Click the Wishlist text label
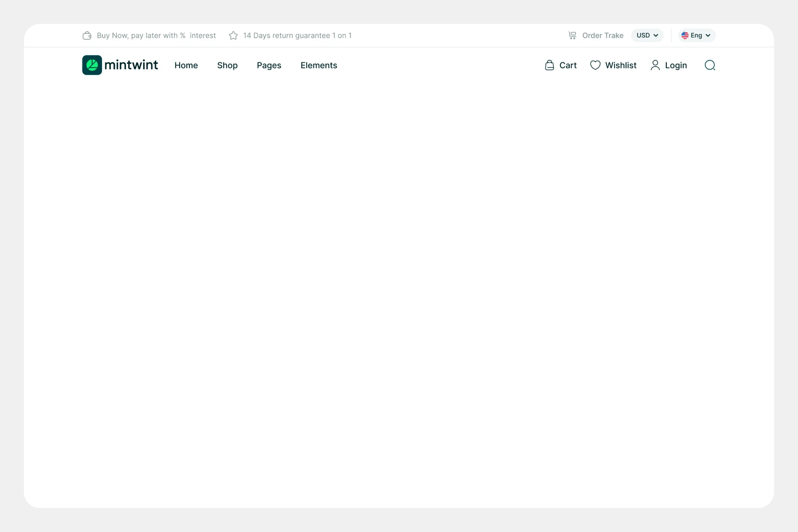 (621, 65)
